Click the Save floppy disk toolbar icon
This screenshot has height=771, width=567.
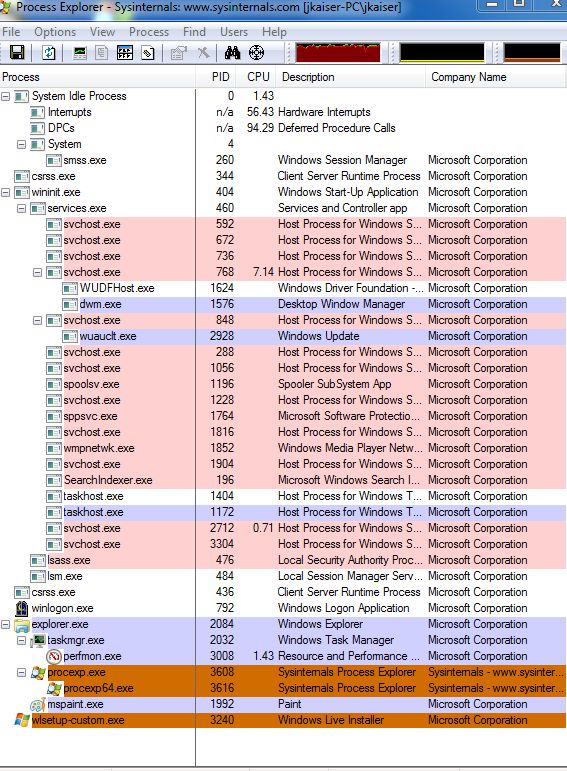(x=17, y=52)
